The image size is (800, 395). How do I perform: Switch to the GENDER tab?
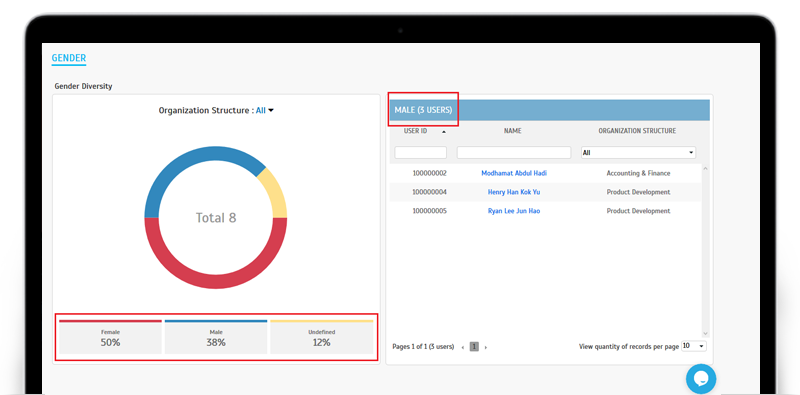coord(69,58)
